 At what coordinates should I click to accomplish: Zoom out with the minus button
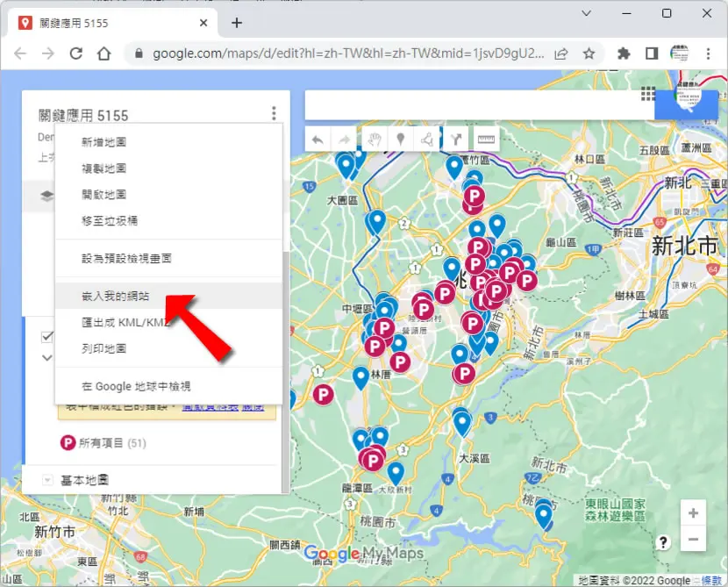[x=693, y=539]
